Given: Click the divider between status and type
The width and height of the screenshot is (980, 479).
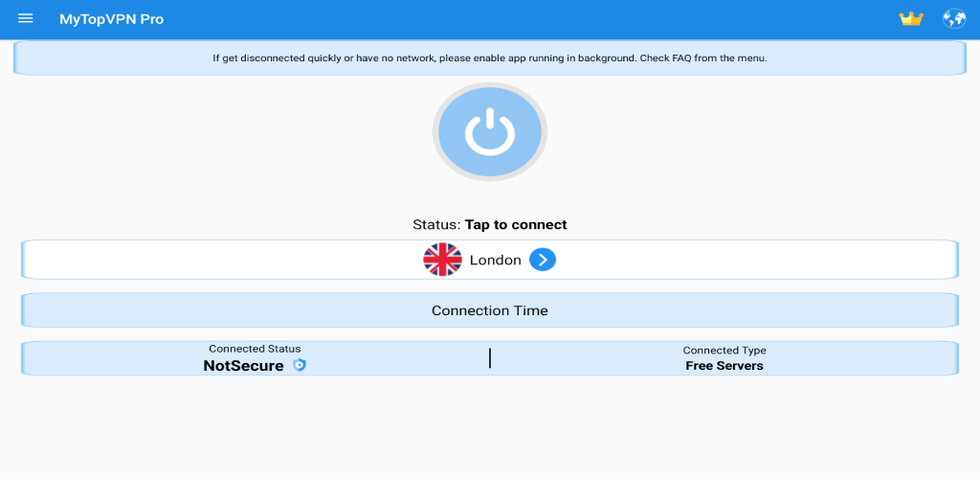Looking at the screenshot, I should [x=490, y=358].
